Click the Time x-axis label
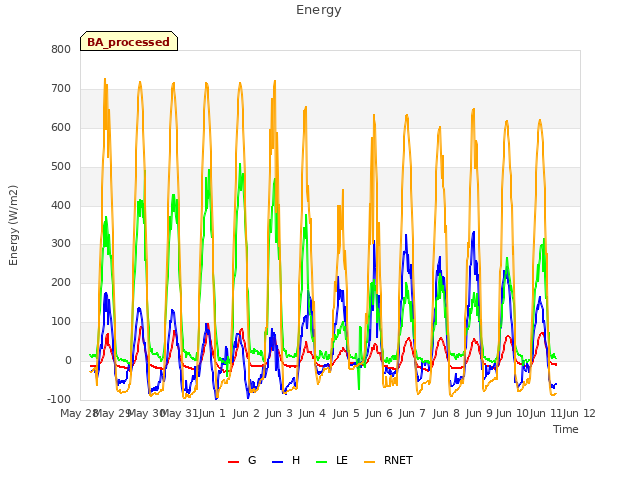The width and height of the screenshot is (640, 480). click(566, 429)
